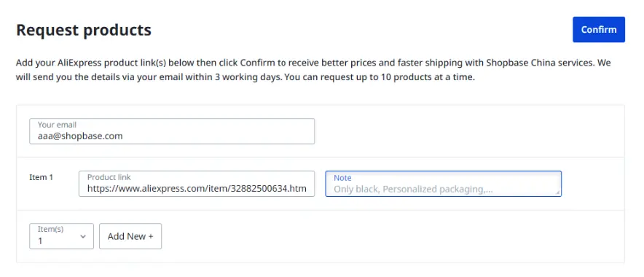Click the 'Product link' floating label

click(x=109, y=177)
